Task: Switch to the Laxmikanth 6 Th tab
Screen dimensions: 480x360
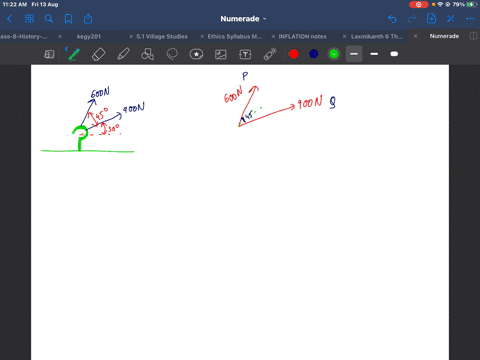Action: click(x=377, y=37)
